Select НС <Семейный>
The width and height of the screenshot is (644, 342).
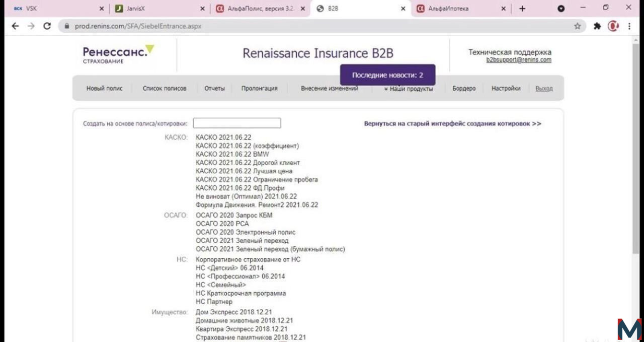[x=221, y=285]
